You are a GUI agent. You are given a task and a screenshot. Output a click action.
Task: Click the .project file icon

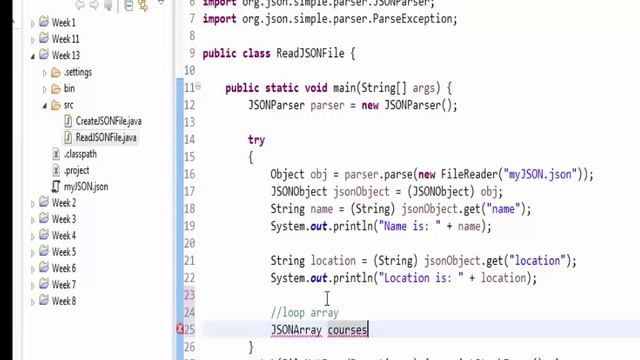pos(56,170)
